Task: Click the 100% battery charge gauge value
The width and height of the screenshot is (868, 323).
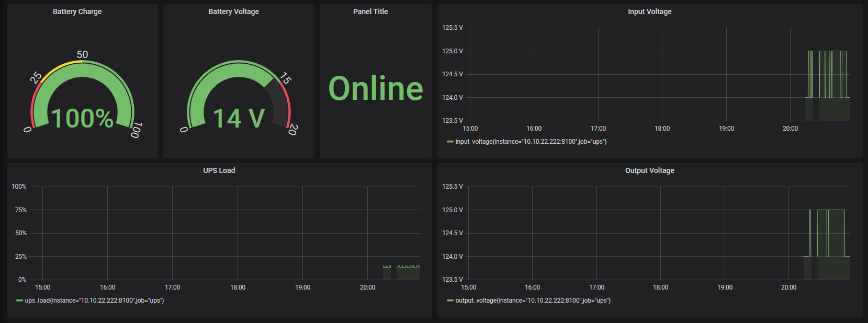Action: pos(83,118)
